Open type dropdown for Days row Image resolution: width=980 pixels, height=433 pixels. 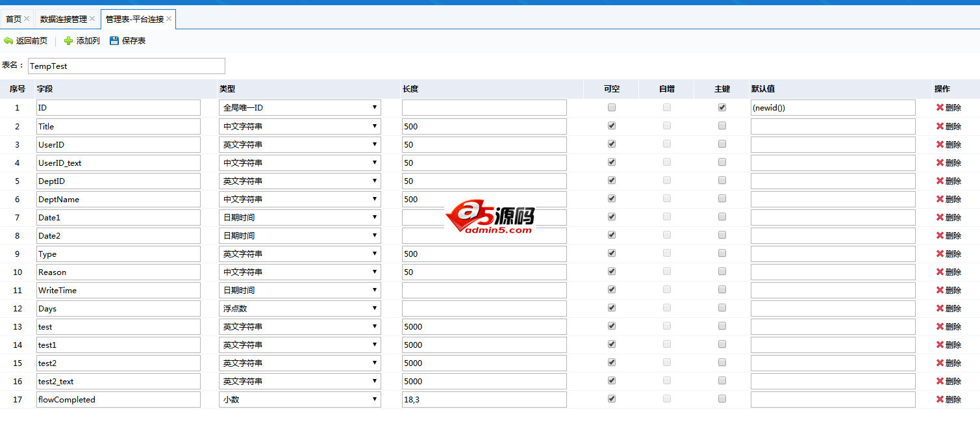(300, 308)
